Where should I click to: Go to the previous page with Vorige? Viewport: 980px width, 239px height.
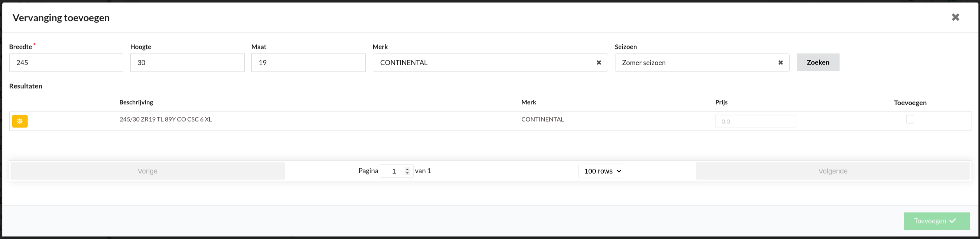[x=147, y=171]
